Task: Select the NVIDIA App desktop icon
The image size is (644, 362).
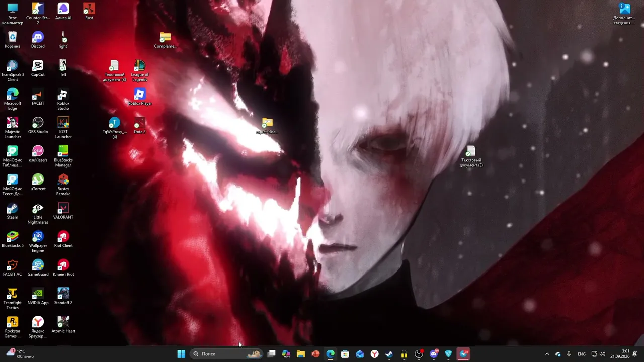Action: pos(38,297)
